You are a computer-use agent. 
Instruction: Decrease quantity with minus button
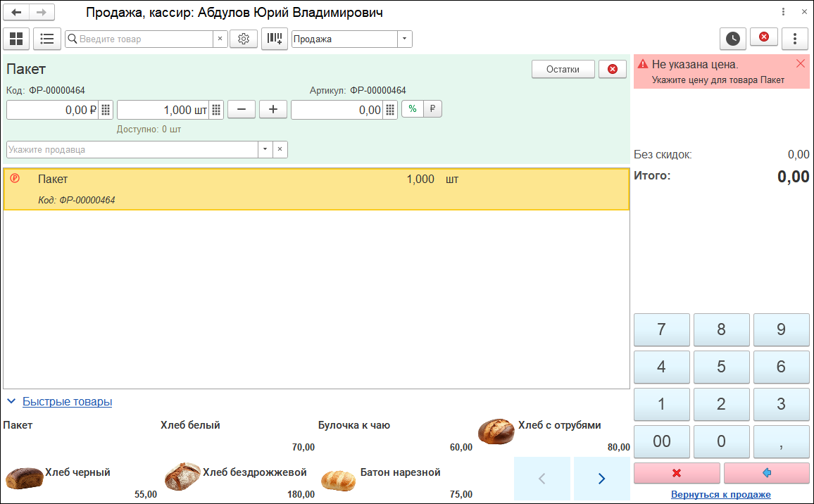point(242,110)
